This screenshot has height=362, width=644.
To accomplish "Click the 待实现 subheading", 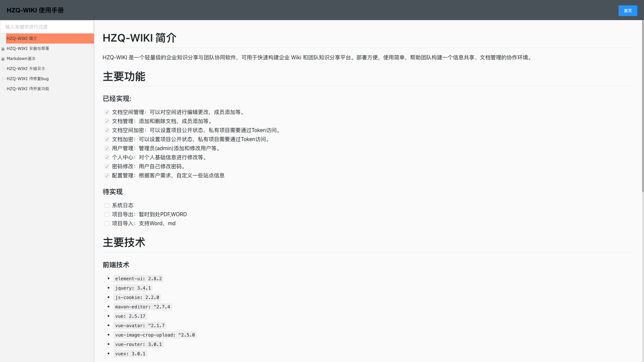I will tap(113, 192).
